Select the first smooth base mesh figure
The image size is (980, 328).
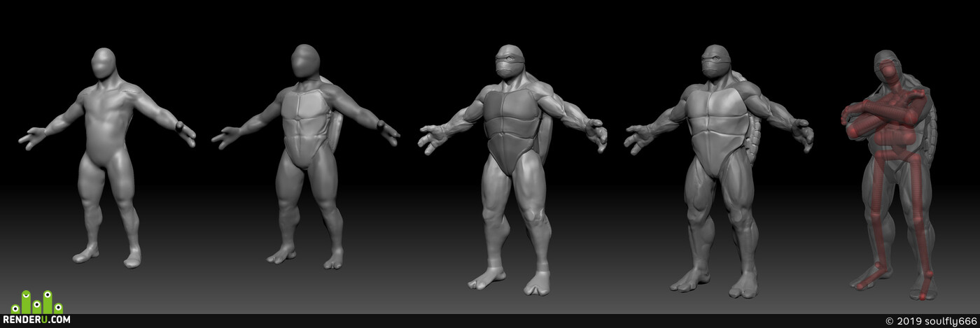107,158
